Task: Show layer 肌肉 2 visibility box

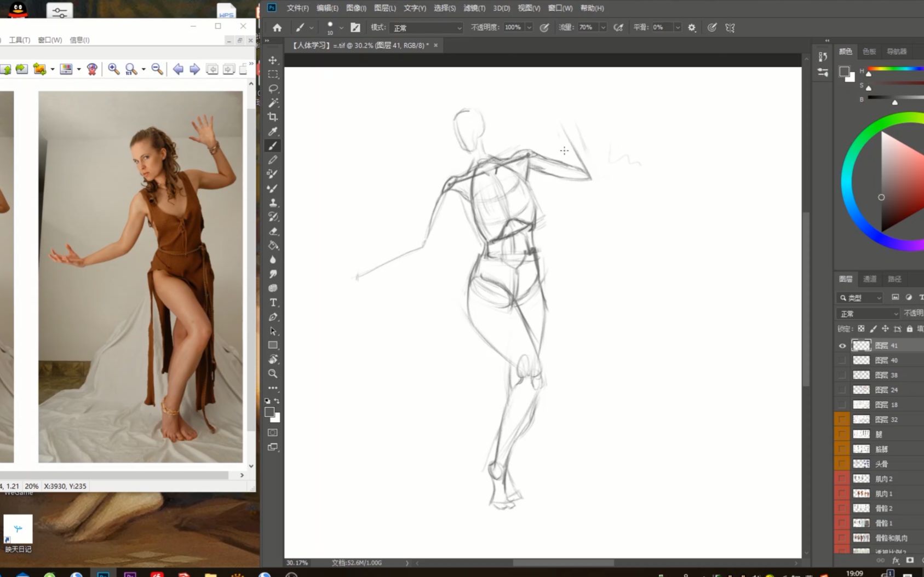Action: pyautogui.click(x=842, y=478)
